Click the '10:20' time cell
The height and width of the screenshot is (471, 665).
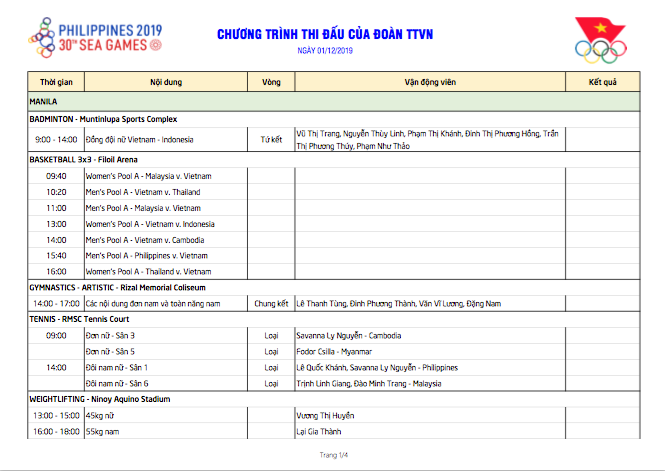pos(56,192)
